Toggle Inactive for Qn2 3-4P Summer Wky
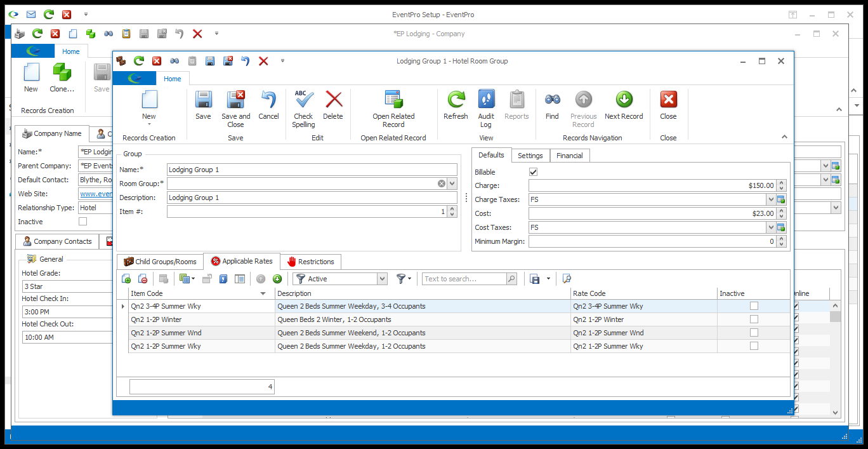868x449 pixels. click(x=754, y=306)
